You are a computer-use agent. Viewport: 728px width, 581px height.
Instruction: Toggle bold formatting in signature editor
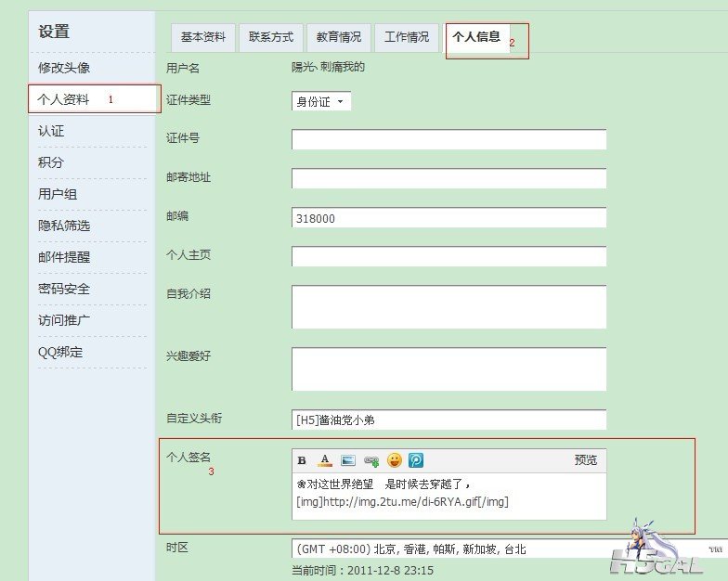click(x=302, y=460)
